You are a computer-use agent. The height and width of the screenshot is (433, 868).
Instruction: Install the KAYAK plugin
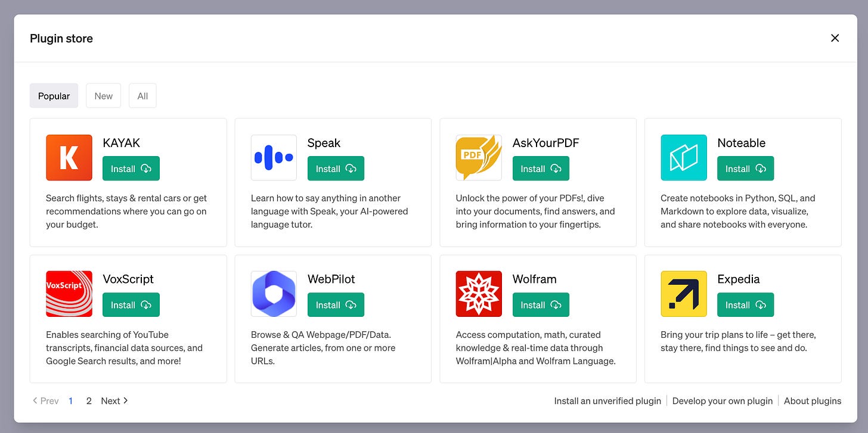click(x=131, y=168)
